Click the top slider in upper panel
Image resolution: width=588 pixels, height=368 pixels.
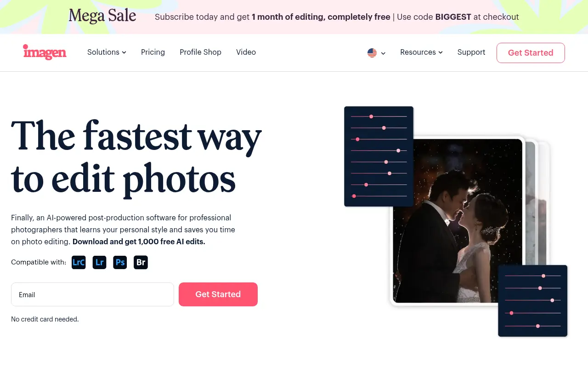coord(379,116)
